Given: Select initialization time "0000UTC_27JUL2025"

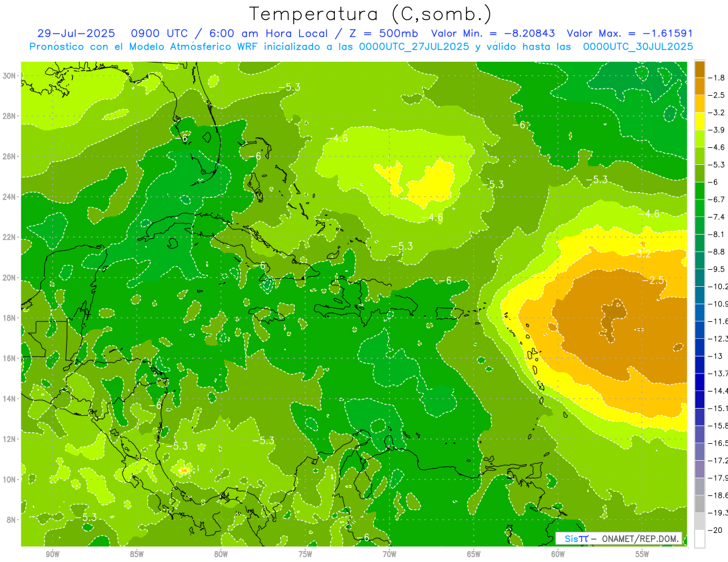Looking at the screenshot, I should click(414, 46).
